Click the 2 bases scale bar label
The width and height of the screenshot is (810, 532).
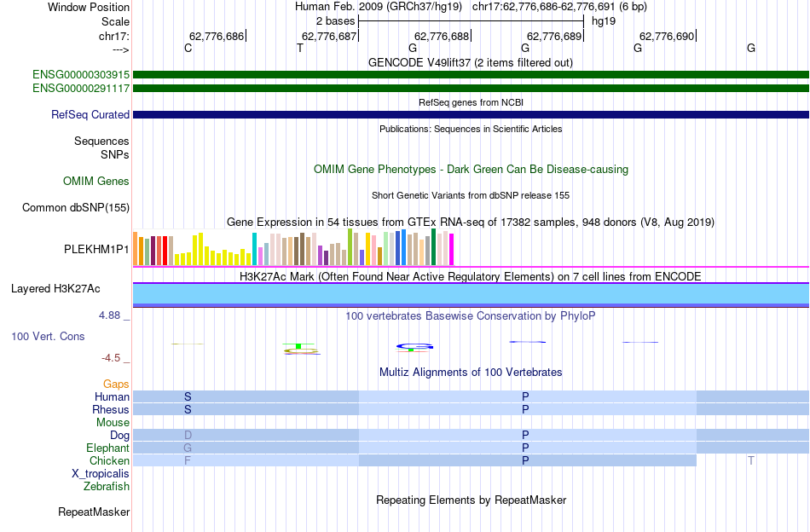336,21
